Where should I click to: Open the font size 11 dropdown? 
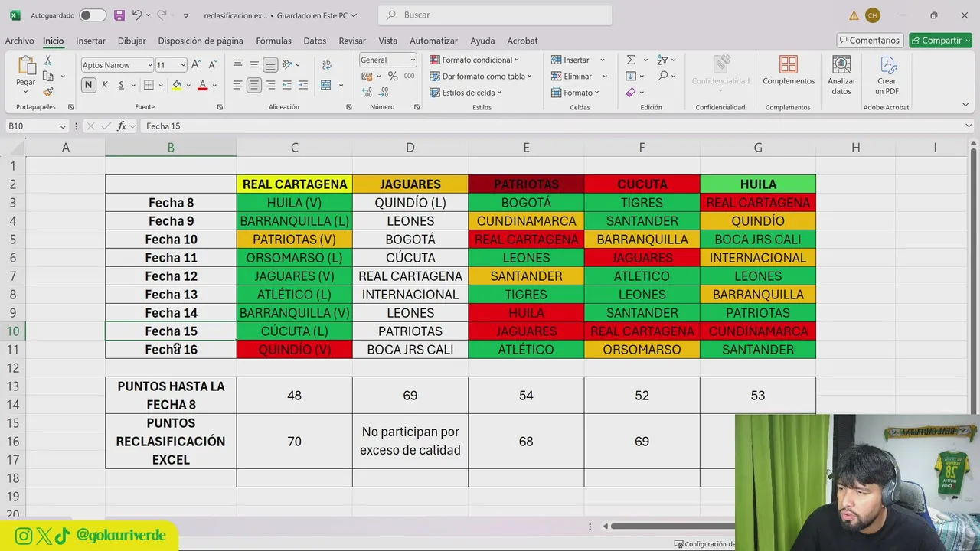[x=182, y=65]
